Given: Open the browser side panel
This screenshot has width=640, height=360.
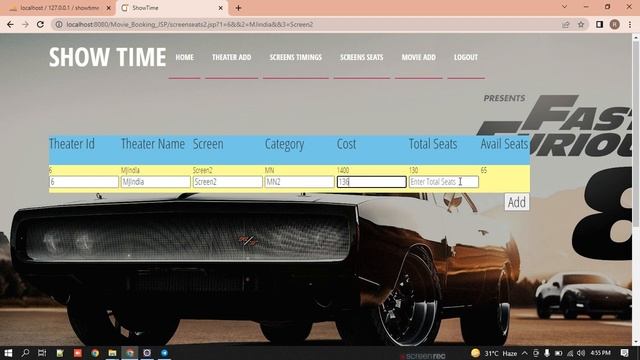Looking at the screenshot, I should tap(599, 24).
